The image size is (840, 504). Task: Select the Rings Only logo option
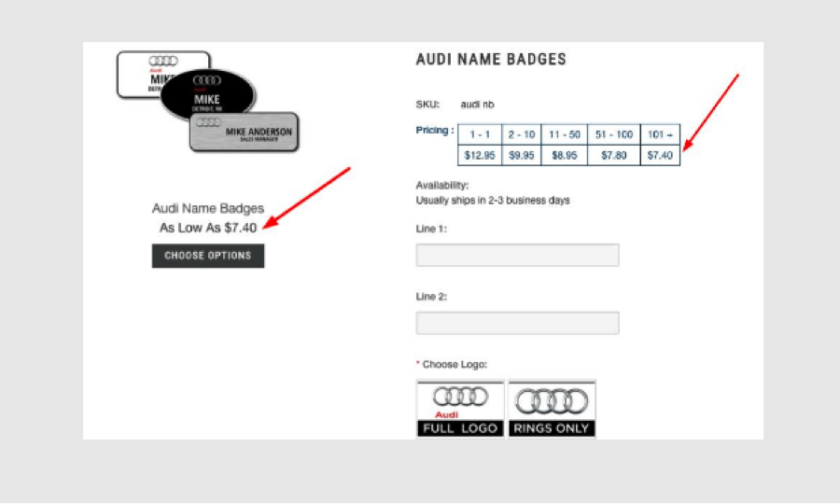[x=552, y=409]
